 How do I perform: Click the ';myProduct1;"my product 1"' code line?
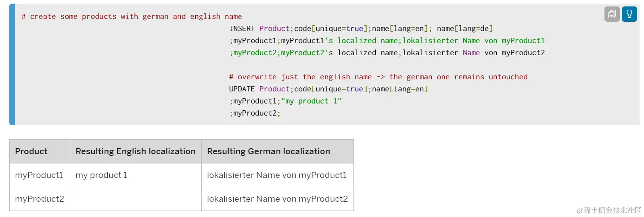[x=285, y=101]
